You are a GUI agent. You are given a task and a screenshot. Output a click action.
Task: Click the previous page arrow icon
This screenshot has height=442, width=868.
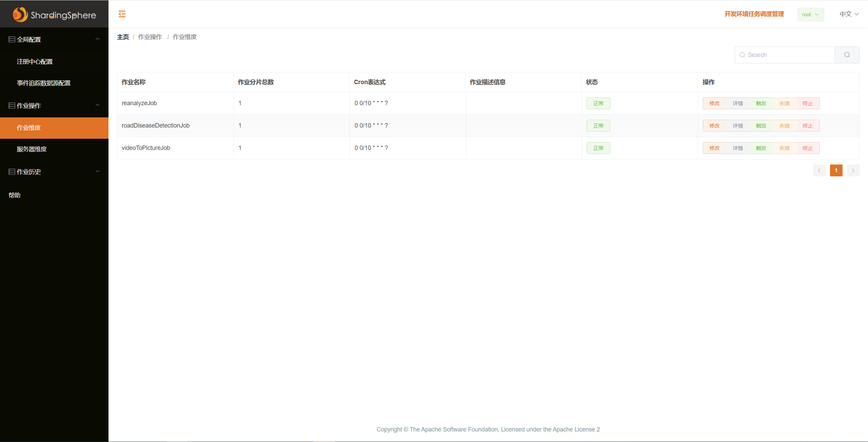pos(820,170)
